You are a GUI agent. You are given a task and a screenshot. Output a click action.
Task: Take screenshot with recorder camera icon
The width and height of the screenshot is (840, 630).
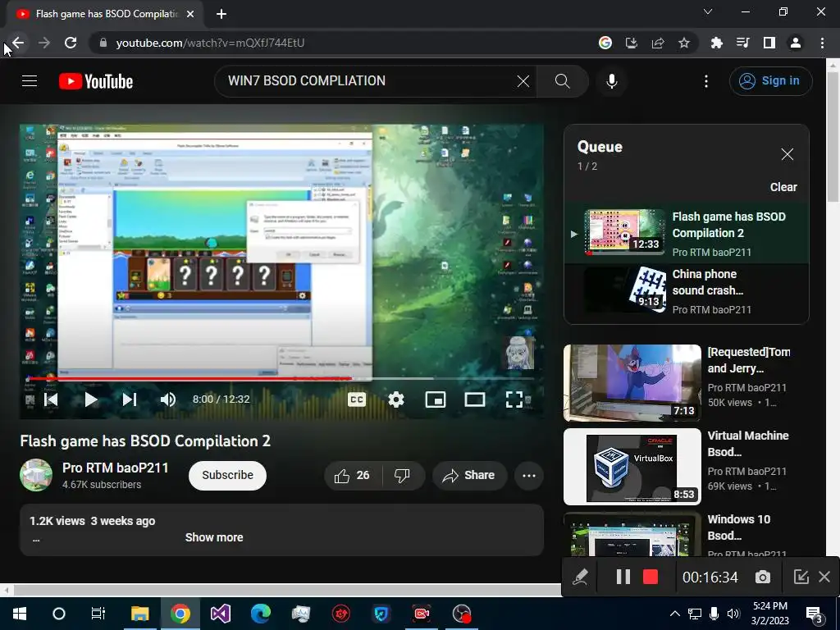(763, 577)
